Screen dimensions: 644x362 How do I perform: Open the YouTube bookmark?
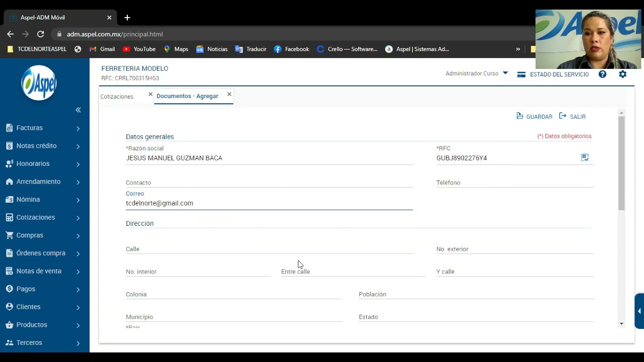(x=139, y=49)
